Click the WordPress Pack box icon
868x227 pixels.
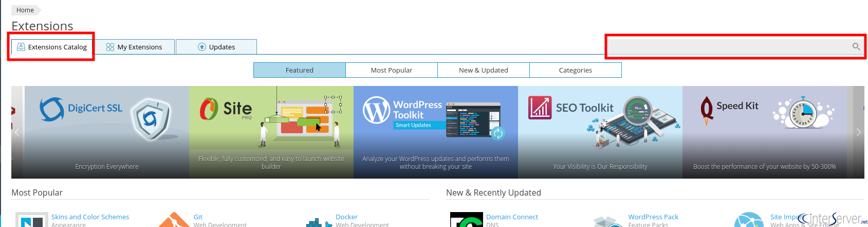pyautogui.click(x=608, y=221)
